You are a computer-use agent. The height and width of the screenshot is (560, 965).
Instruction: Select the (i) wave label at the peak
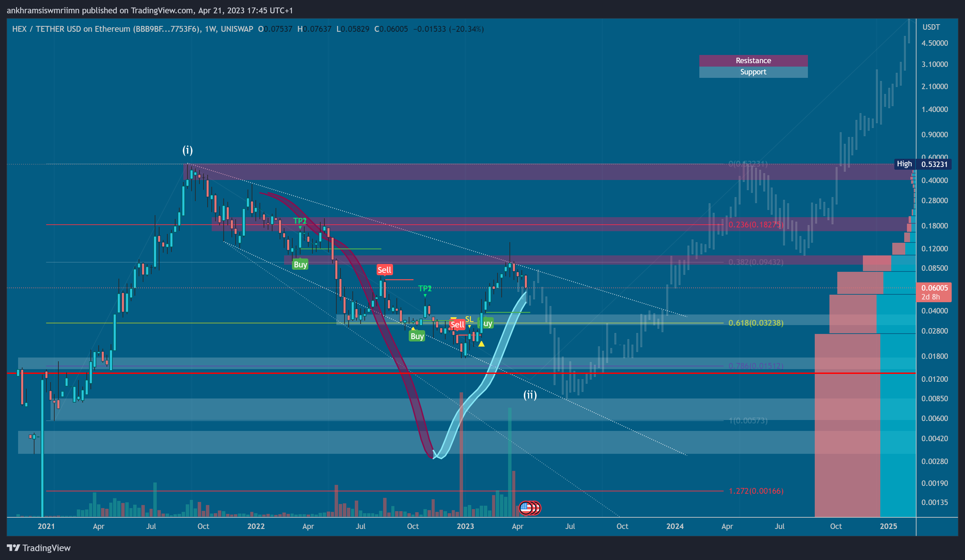click(x=187, y=150)
